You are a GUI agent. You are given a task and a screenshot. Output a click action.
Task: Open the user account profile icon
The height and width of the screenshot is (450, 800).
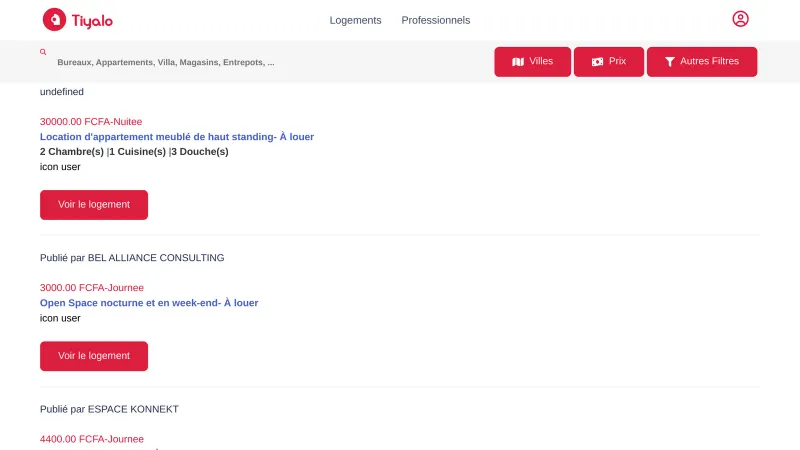click(x=740, y=19)
